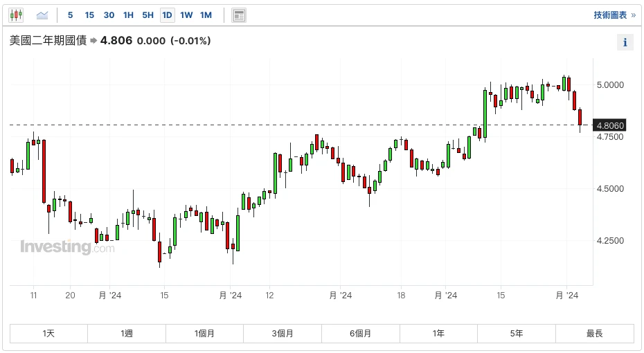Screen dimensions: 644x353
Task: Show the 1年 time range
Action: pyautogui.click(x=438, y=334)
